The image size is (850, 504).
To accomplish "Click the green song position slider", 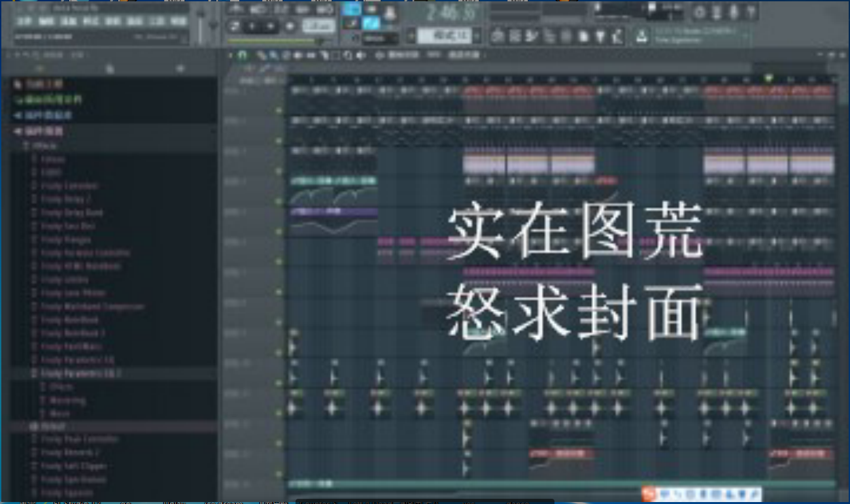I will (x=278, y=42).
